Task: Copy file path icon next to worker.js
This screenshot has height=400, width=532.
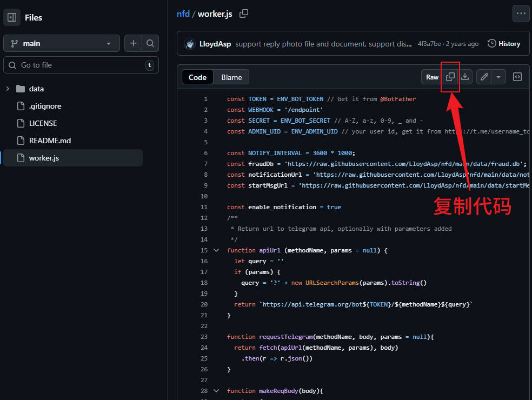Action: 244,14
